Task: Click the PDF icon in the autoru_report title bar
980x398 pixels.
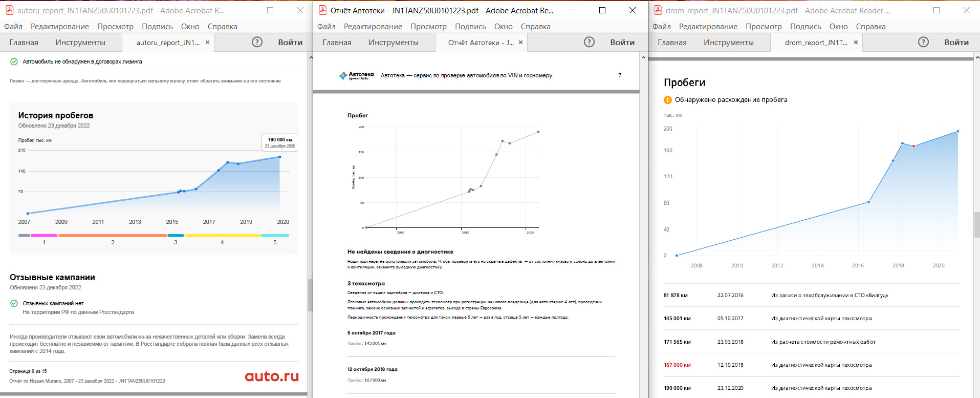Action: click(x=9, y=10)
